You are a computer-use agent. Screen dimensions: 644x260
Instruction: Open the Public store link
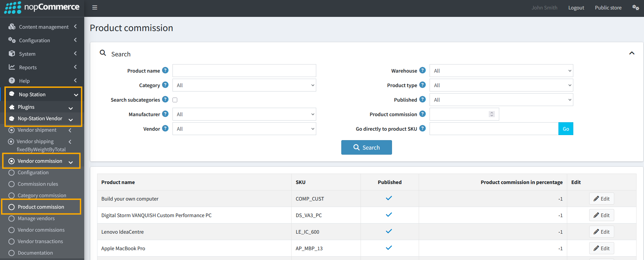click(x=608, y=7)
